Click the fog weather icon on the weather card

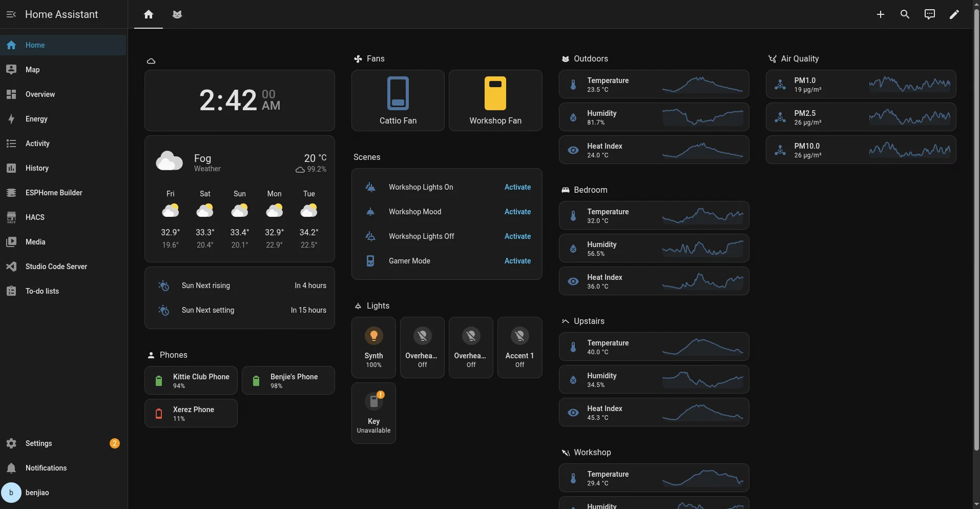(x=170, y=160)
